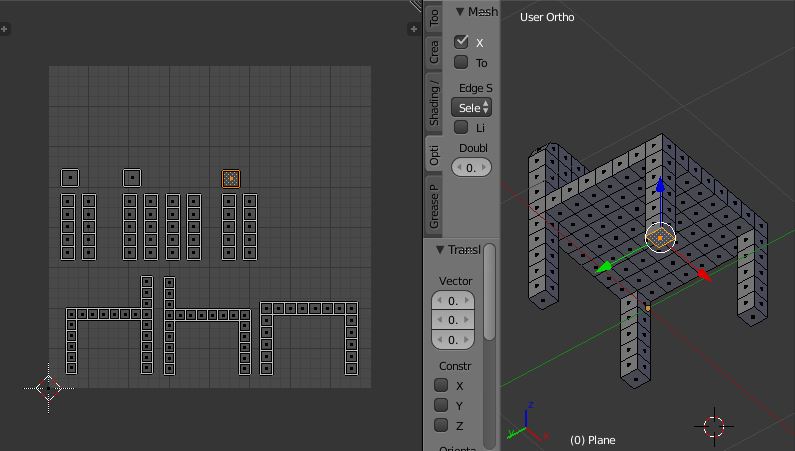
Task: Collapse the Mesh options panel
Action: 460,12
